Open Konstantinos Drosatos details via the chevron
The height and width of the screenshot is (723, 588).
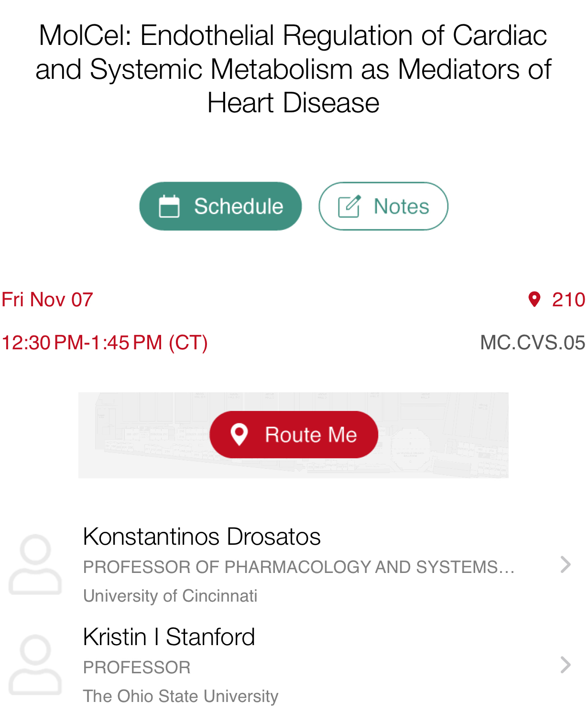tap(566, 565)
